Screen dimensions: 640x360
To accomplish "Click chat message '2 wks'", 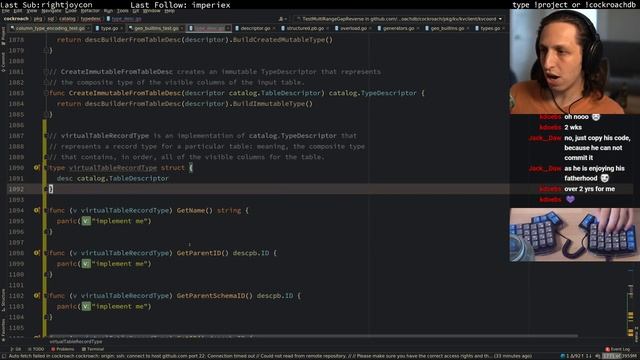I will click(x=573, y=127).
